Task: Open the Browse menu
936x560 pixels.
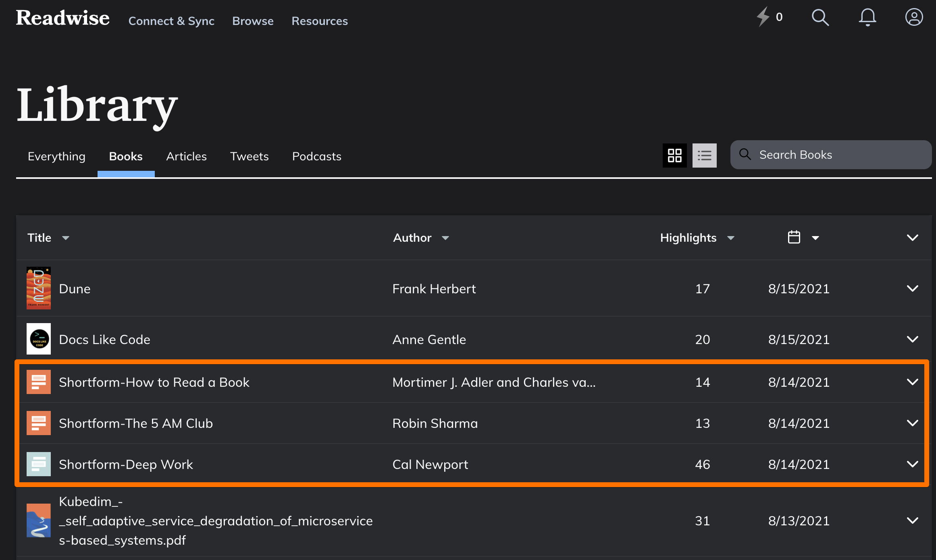Action: 253,21
